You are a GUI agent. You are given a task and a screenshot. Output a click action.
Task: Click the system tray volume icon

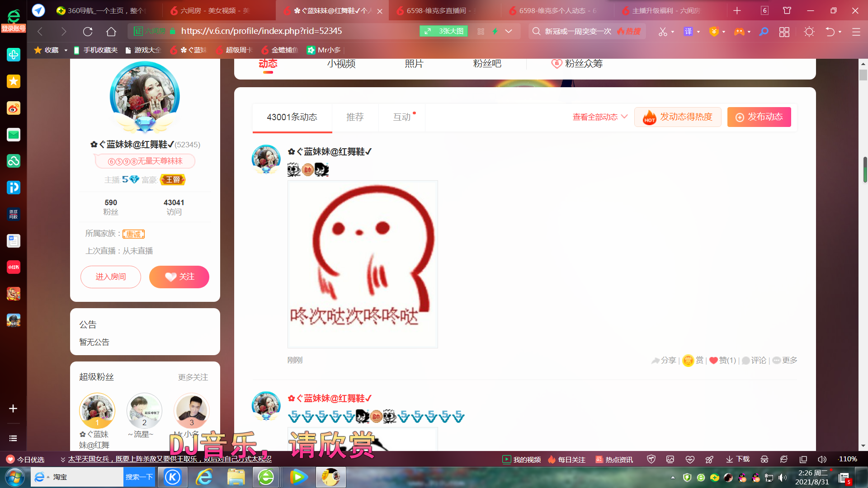(783, 477)
